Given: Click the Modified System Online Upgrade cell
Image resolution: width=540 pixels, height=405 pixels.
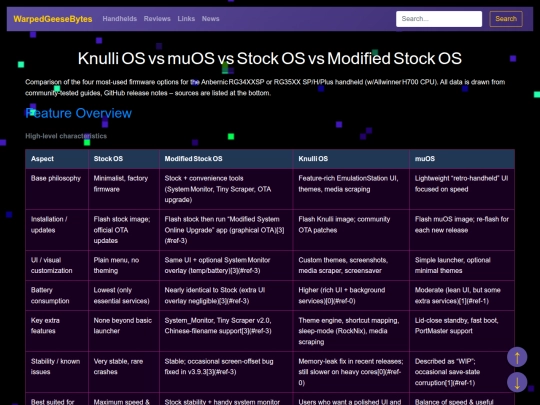Looking at the screenshot, I should [226, 230].
